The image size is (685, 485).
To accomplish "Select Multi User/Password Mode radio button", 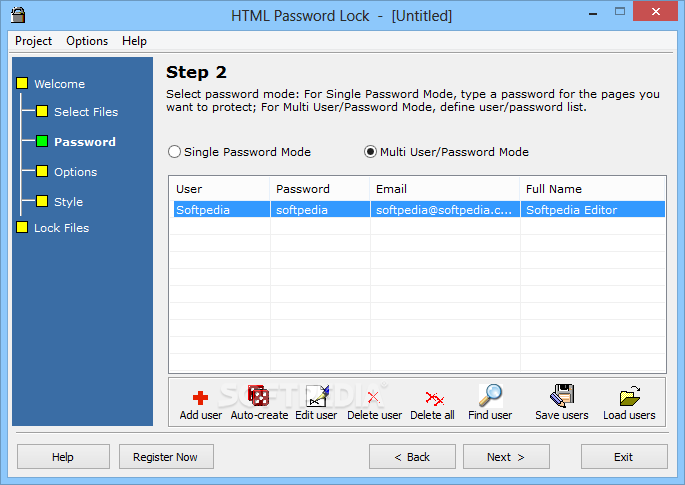I will coord(370,152).
